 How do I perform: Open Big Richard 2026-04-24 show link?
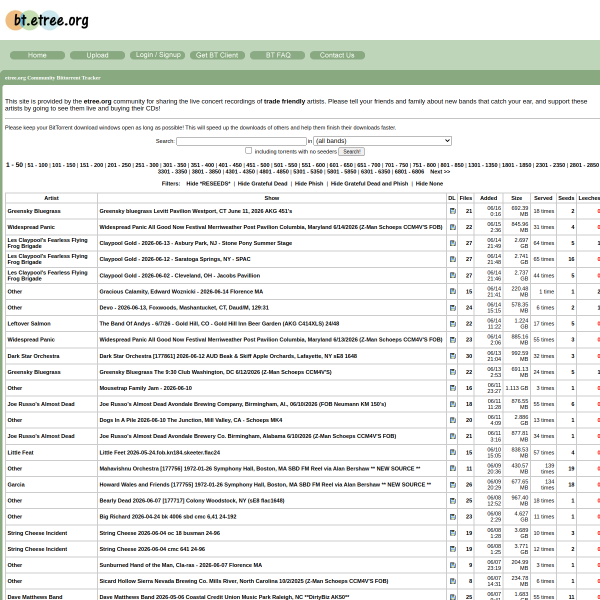click(x=168, y=517)
